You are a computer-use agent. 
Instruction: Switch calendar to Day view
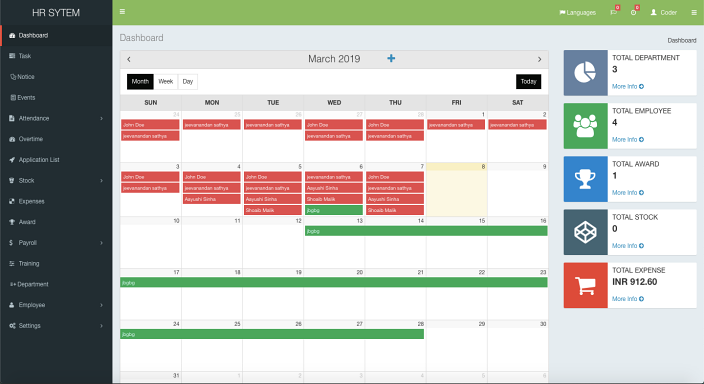[x=188, y=82]
